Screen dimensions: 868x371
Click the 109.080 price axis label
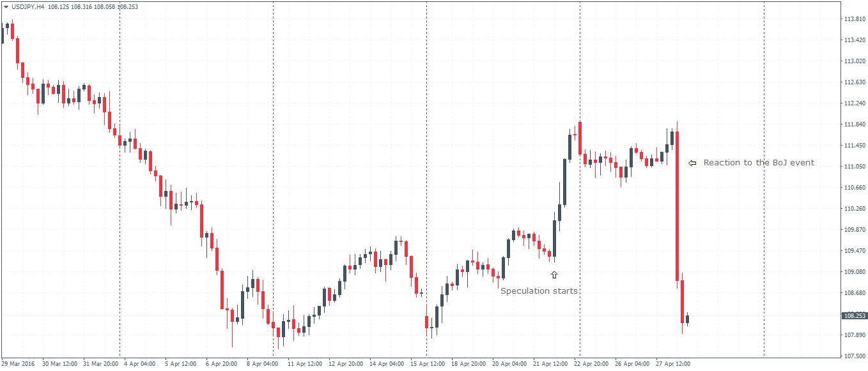coord(855,271)
